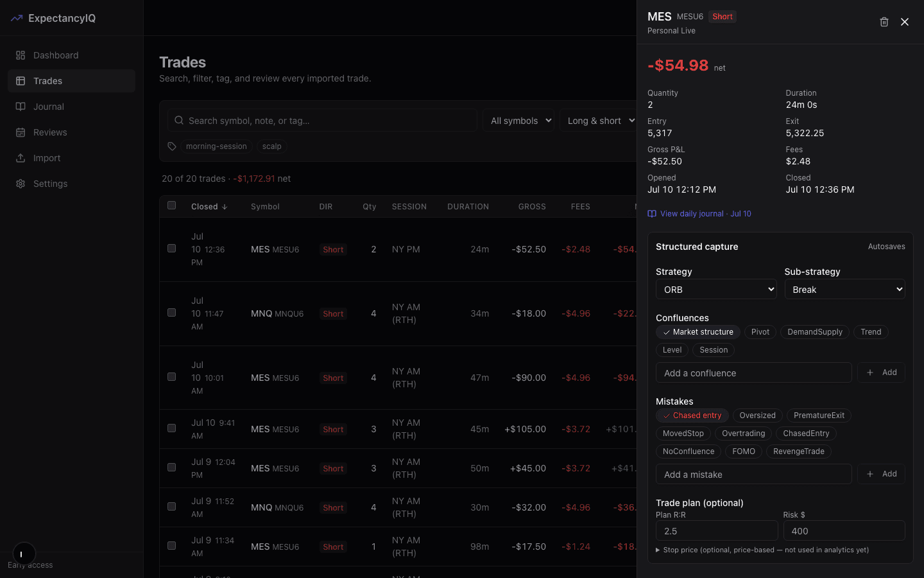The image size is (924, 578).
Task: Click the tag icon beside morning-session
Action: (172, 146)
